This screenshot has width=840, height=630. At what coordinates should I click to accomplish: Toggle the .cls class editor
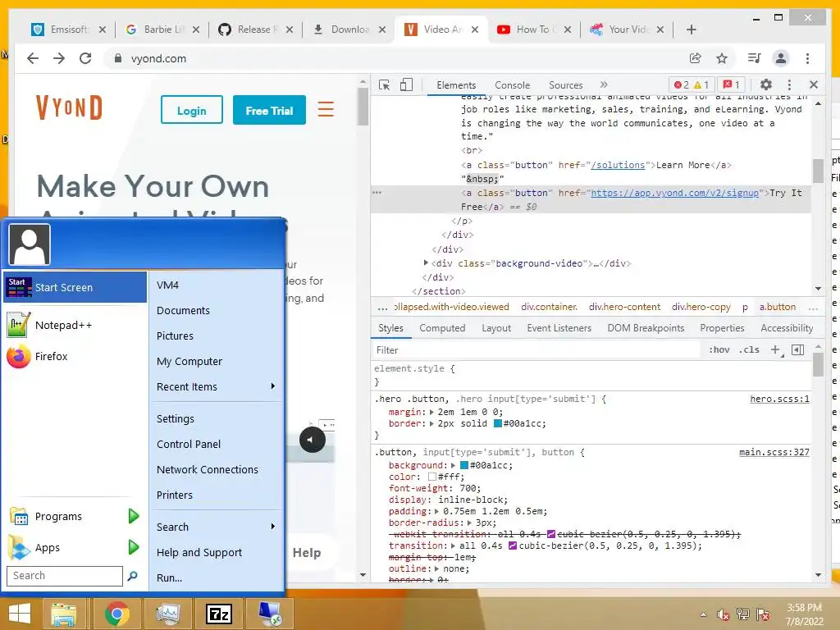coord(749,349)
